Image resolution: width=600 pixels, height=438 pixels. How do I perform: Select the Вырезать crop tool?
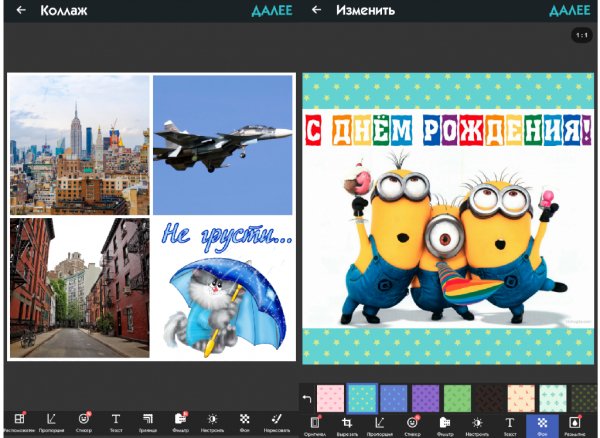point(347,426)
